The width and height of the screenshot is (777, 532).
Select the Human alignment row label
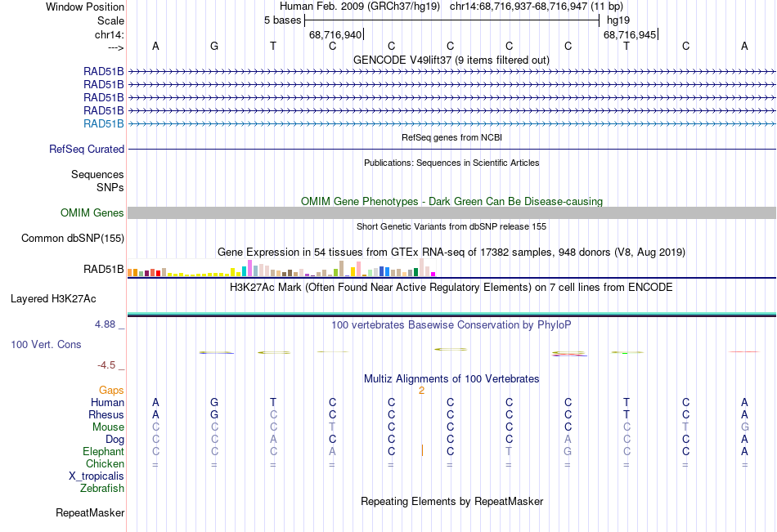[x=107, y=403]
